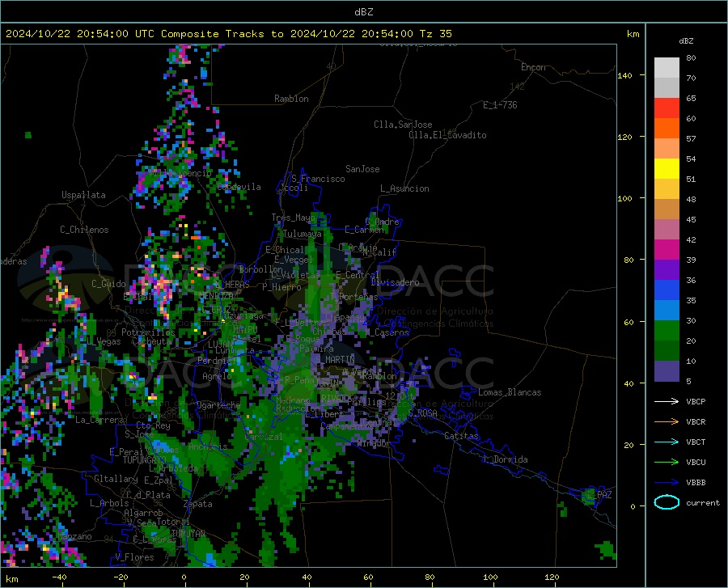This screenshot has width=728, height=588.
Task: Click the 'La_Carrera' map label
Action: click(x=99, y=420)
